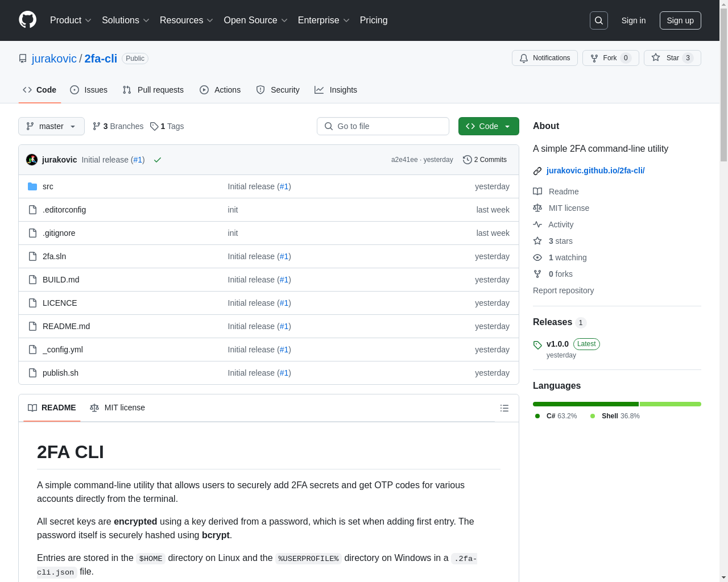The width and height of the screenshot is (728, 582).
Task: Click Report repository link
Action: (563, 290)
